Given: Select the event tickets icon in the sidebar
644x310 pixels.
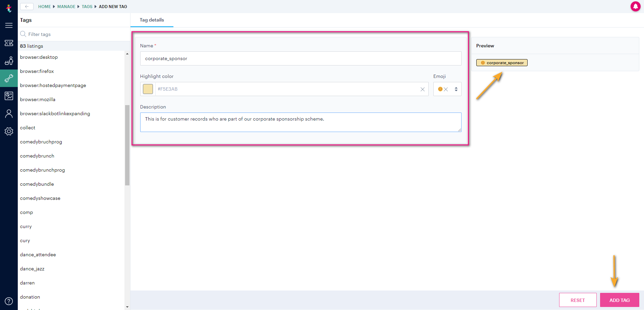Looking at the screenshot, I should pyautogui.click(x=9, y=43).
